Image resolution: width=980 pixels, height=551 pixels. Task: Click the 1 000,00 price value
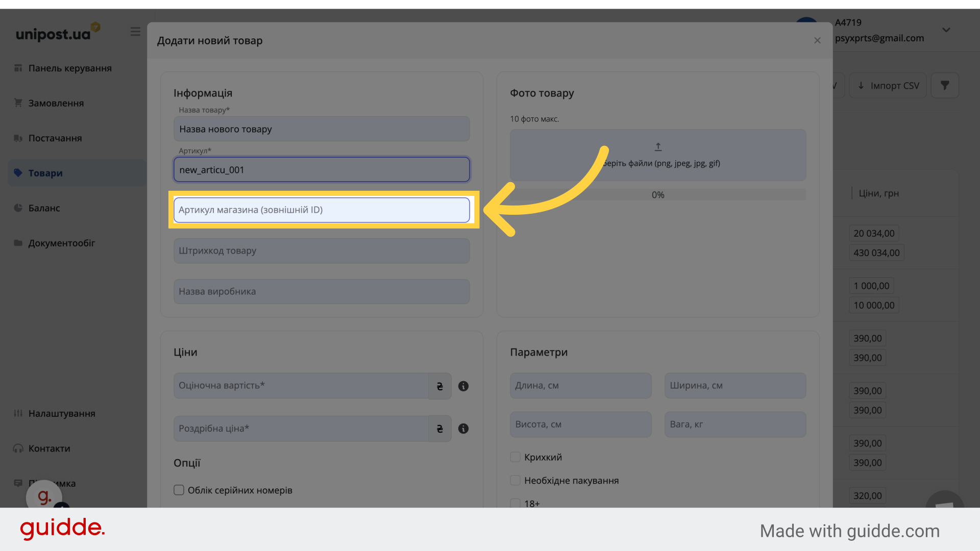point(871,286)
